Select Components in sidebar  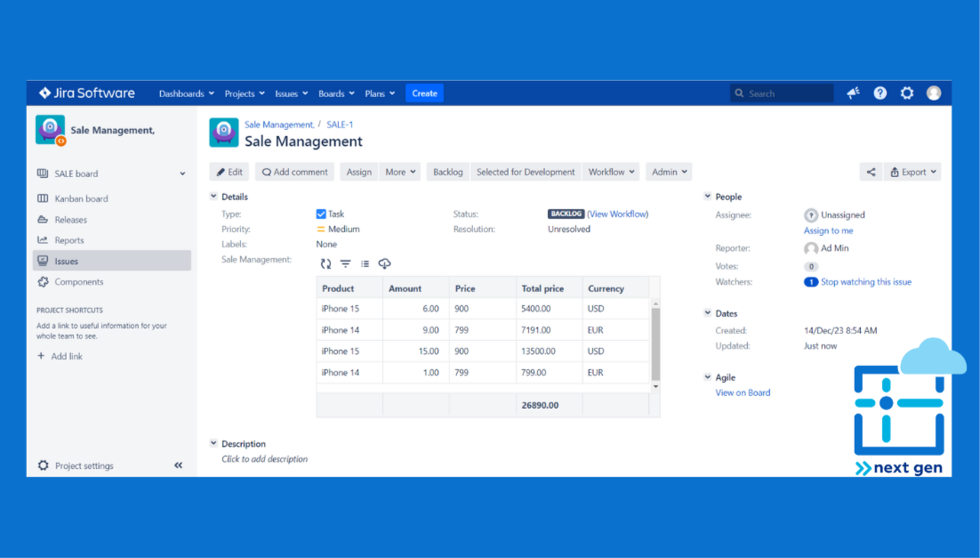click(112, 282)
